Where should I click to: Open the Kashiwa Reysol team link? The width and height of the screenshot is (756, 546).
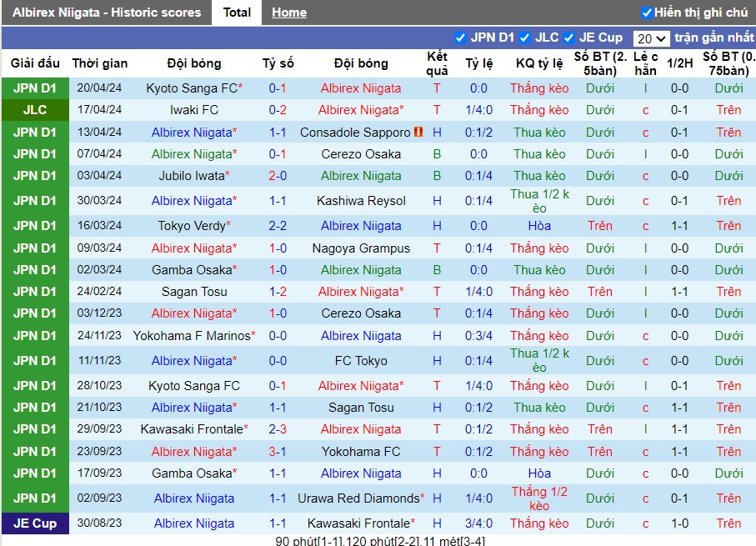361,201
